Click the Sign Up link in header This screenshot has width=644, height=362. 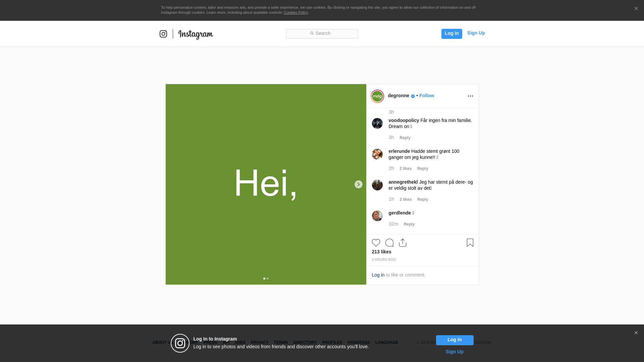pos(476,33)
